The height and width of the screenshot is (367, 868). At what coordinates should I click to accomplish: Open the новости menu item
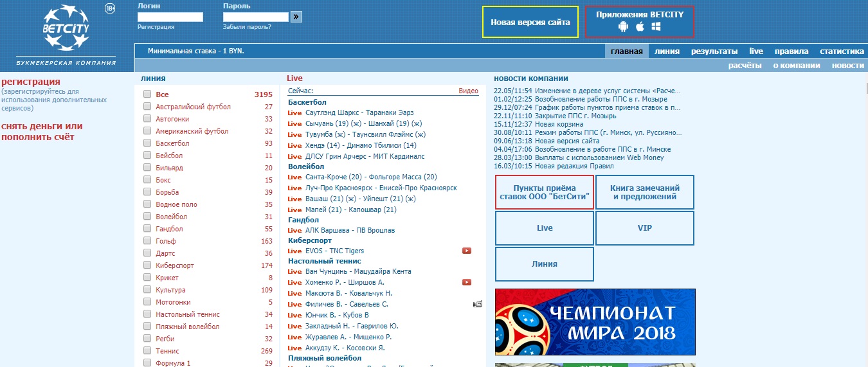848,65
